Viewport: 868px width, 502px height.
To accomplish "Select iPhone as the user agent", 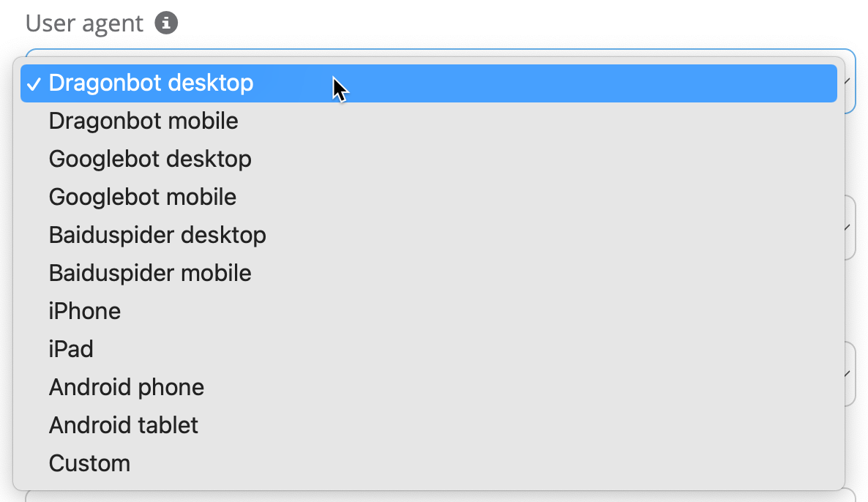I will [85, 311].
